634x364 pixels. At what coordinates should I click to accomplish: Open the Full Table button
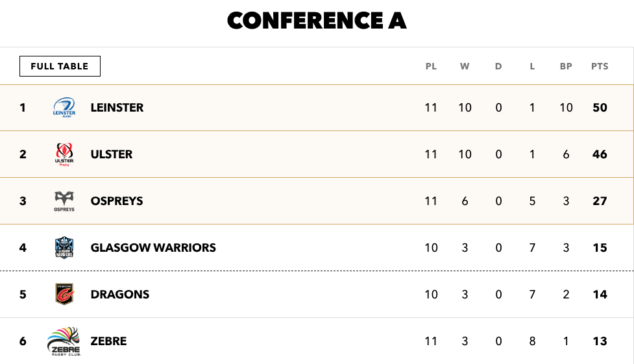[x=60, y=66]
